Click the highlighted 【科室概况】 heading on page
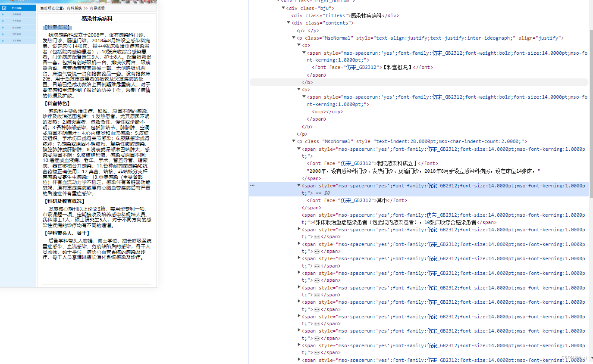593x364 pixels. (58, 27)
